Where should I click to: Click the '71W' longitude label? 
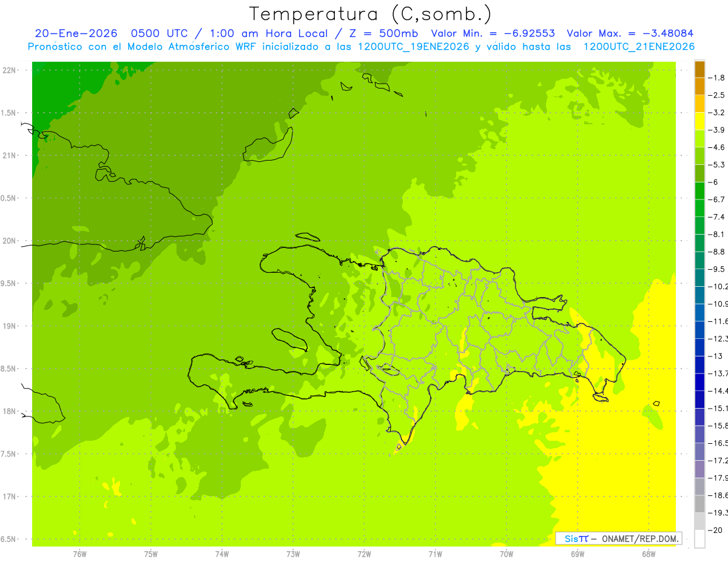[435, 554]
